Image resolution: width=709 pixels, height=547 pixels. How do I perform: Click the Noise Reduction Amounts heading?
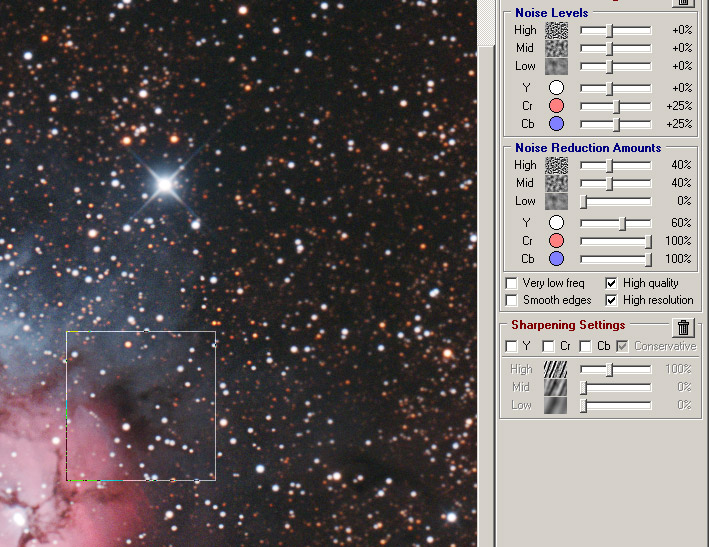(588, 148)
